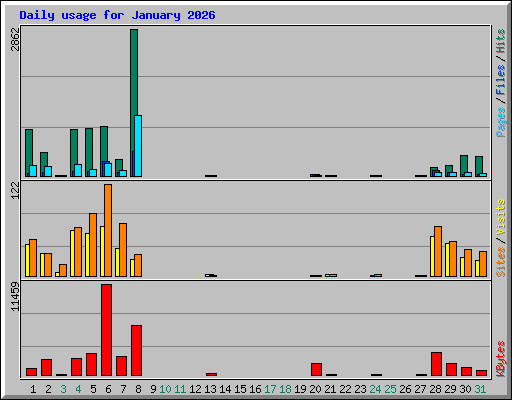This screenshot has width=512, height=400.
Task: Select the red KBytes bar for day 20
Action: (x=316, y=369)
